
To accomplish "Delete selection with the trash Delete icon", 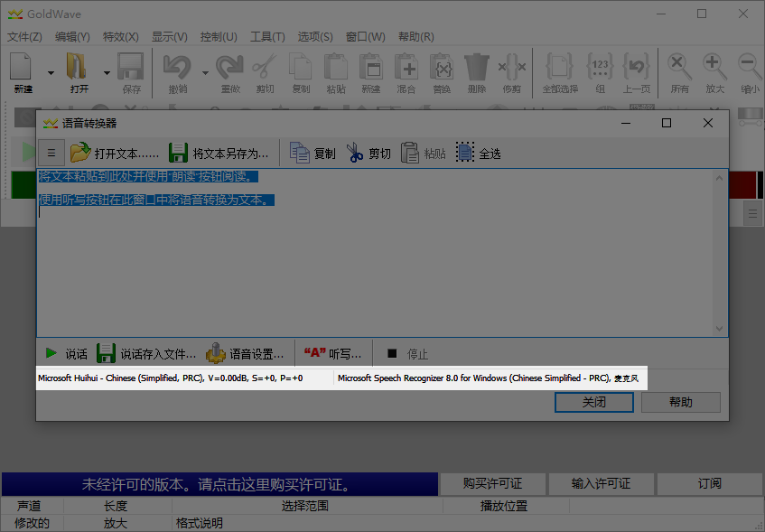I will pos(476,72).
